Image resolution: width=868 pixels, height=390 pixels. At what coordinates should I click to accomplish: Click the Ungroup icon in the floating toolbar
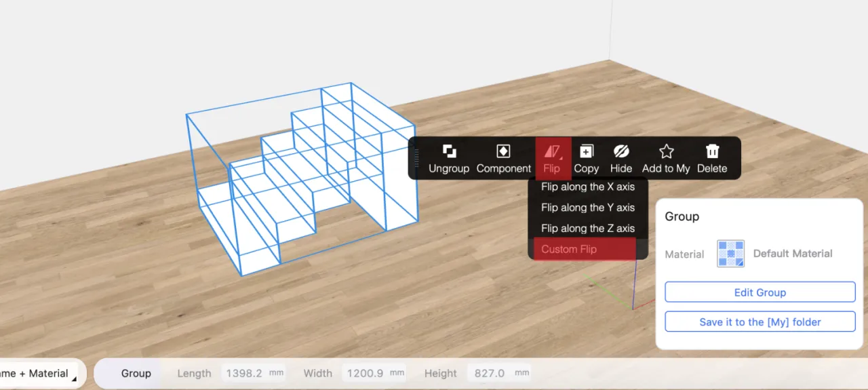449,151
